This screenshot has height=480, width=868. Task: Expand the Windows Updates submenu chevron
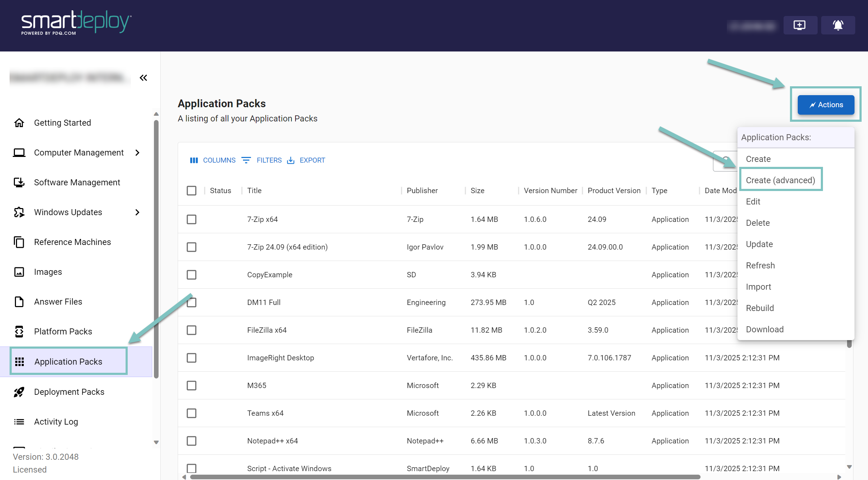pos(138,212)
